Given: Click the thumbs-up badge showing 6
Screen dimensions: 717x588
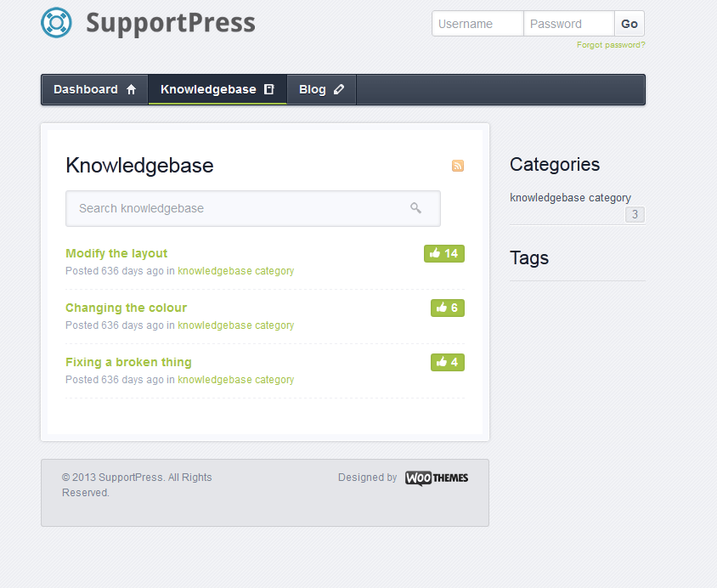Looking at the screenshot, I should coord(448,308).
